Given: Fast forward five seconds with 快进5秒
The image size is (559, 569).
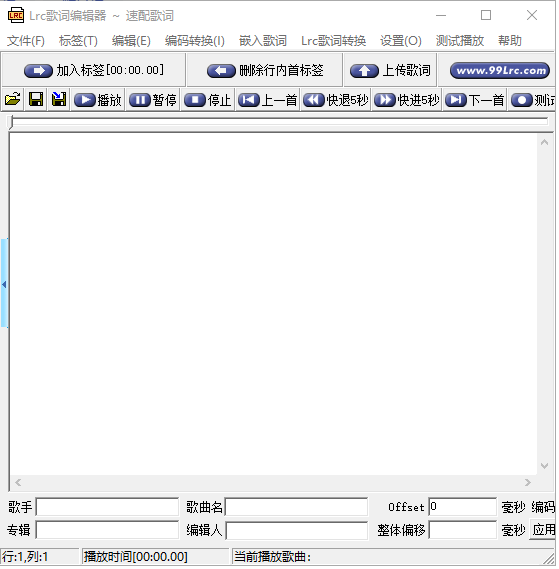Looking at the screenshot, I should pyautogui.click(x=407, y=100).
